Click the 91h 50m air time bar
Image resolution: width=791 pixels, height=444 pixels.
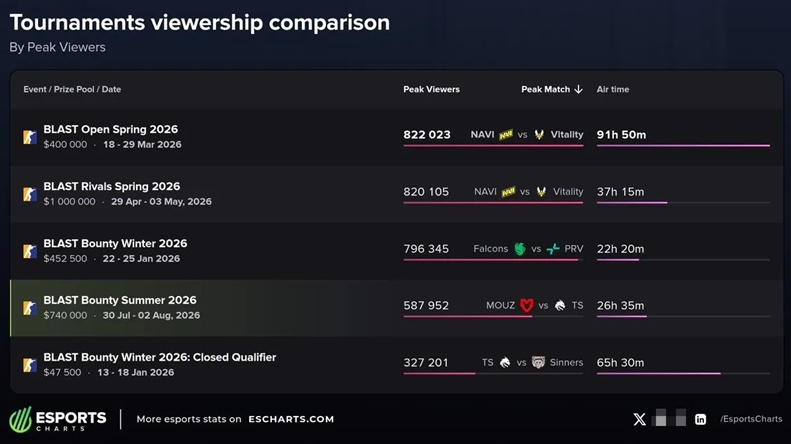click(683, 146)
